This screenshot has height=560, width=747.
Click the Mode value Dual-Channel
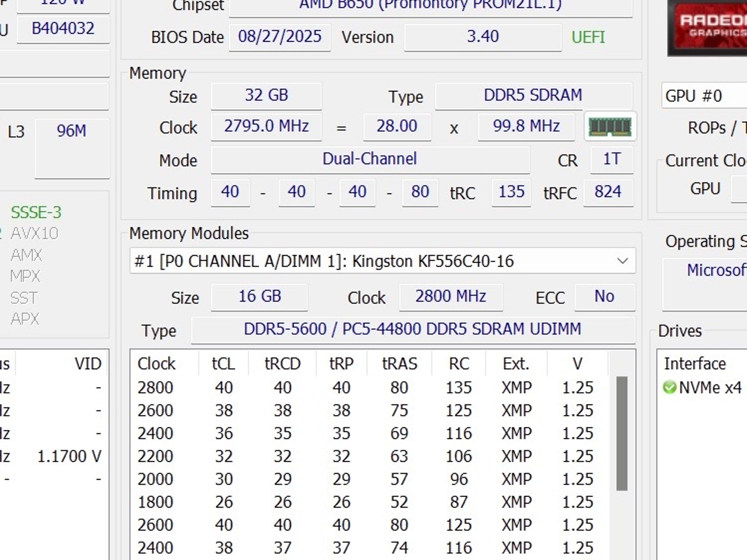pos(370,159)
